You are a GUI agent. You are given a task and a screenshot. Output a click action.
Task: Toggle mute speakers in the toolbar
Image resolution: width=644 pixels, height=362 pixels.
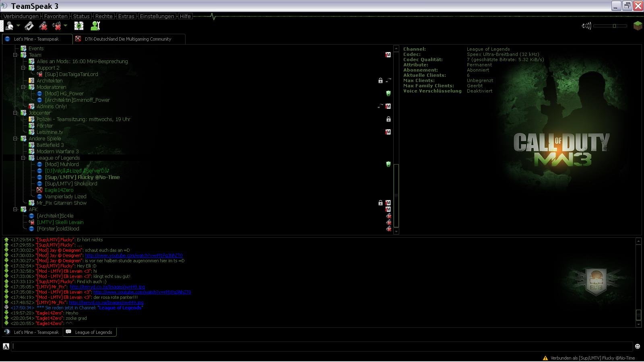point(57,26)
